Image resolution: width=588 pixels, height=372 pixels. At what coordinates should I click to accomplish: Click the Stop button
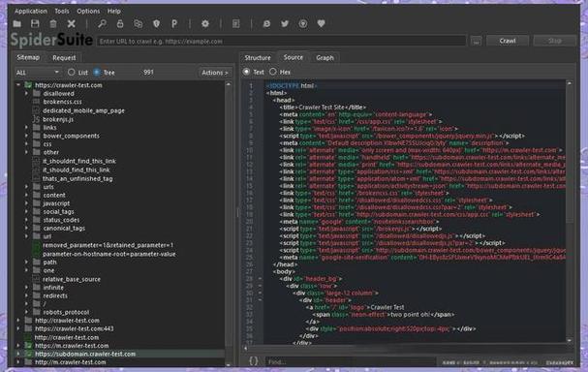click(x=555, y=41)
